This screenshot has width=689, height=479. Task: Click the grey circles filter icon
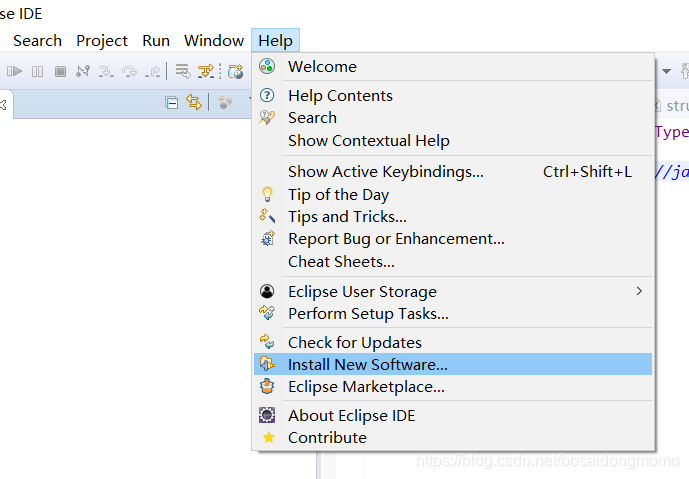[225, 103]
